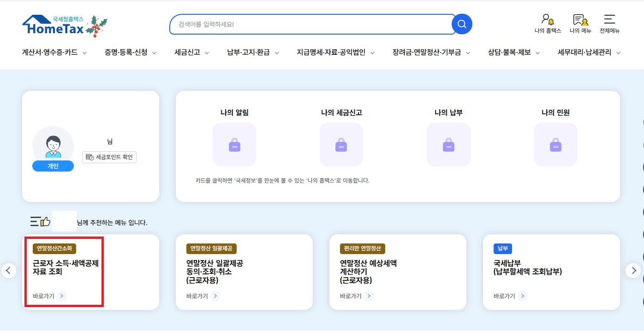
Task: Click the 나의 세금신고 lock card
Action: 341,145
